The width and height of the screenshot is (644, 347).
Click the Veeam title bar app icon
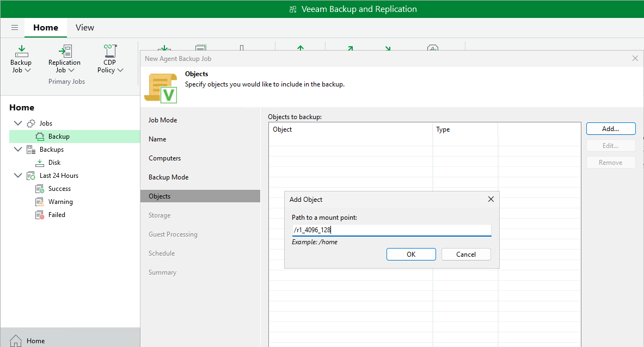pos(293,9)
